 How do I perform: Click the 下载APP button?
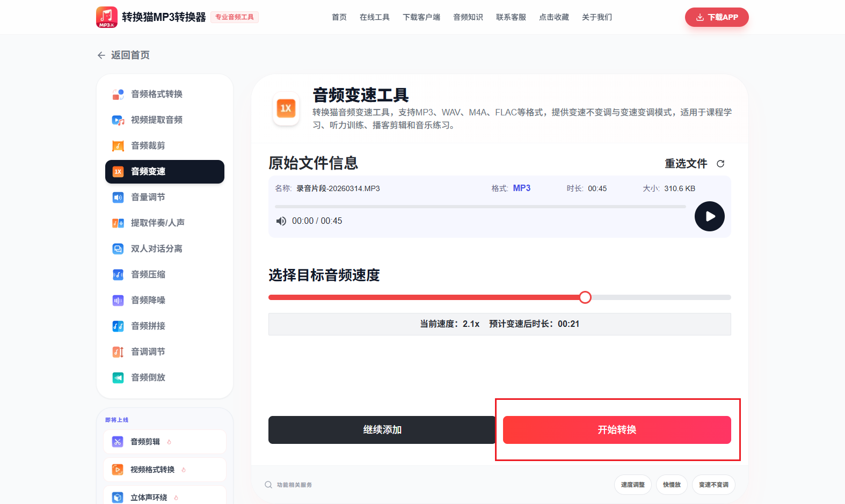[716, 17]
